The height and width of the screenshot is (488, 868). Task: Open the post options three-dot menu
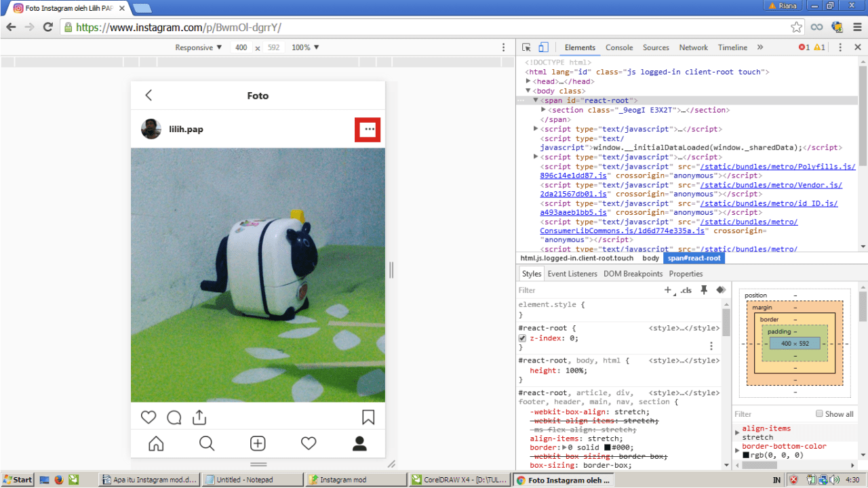[x=368, y=129]
